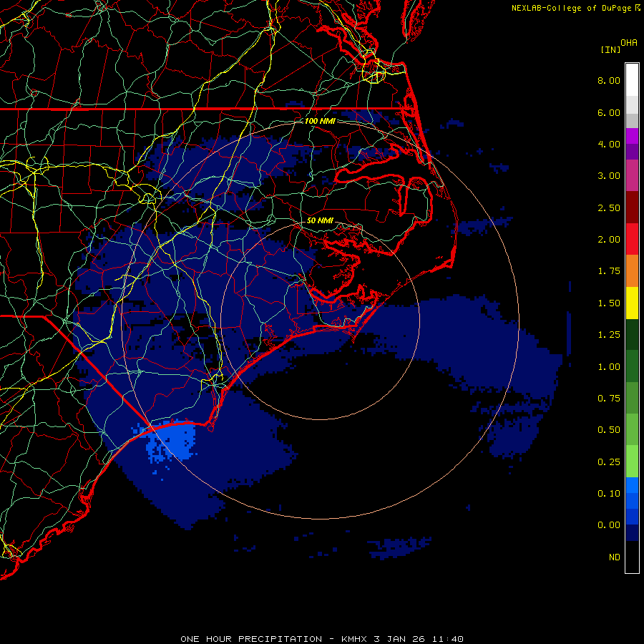Click the 4.00 legend value
Screen dimensions: 644x644
tap(609, 144)
